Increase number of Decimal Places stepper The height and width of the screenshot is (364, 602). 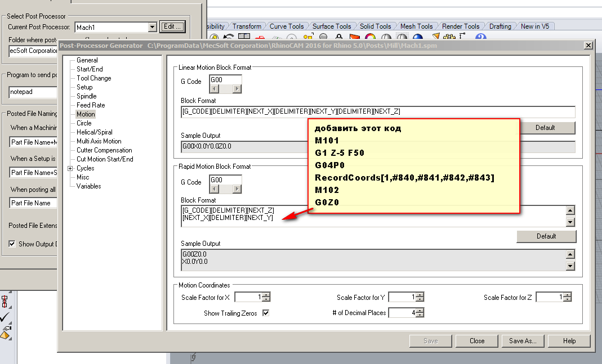[x=420, y=311]
